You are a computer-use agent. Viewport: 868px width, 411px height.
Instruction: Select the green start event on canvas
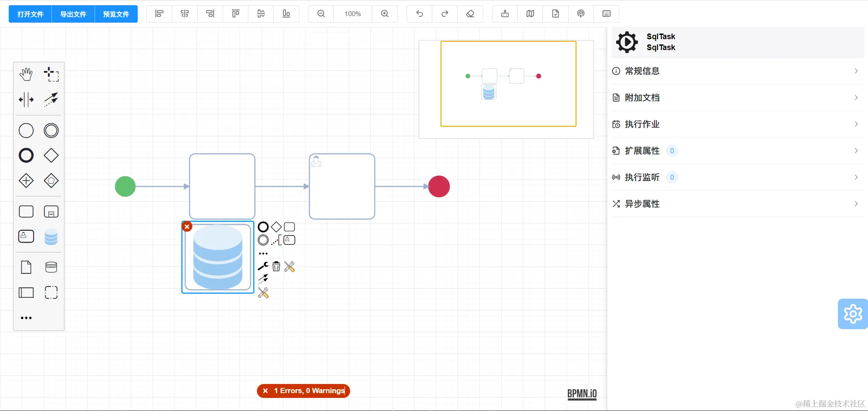[125, 186]
